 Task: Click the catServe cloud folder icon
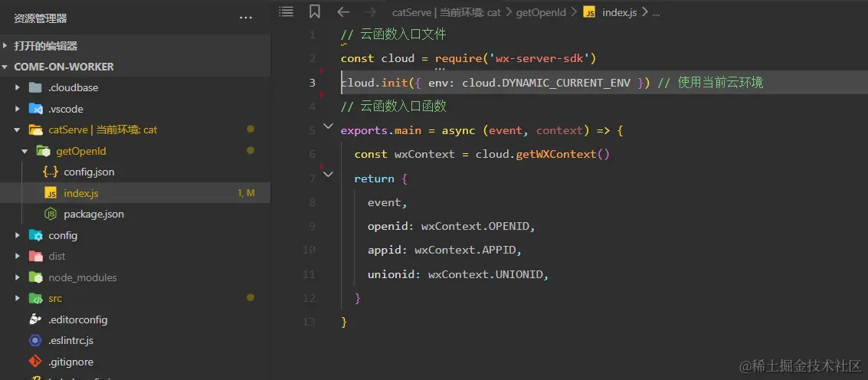[35, 130]
